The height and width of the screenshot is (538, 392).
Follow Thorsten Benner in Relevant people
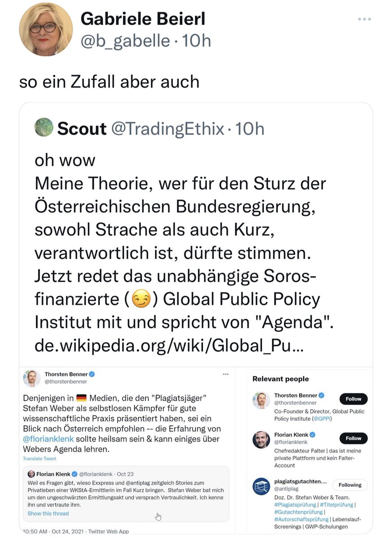[353, 399]
